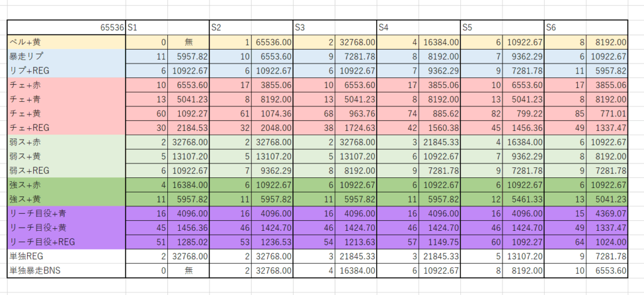Click the 無 cell in the ベル+黄 row
Screen dimensions: 644x295
(x=188, y=42)
